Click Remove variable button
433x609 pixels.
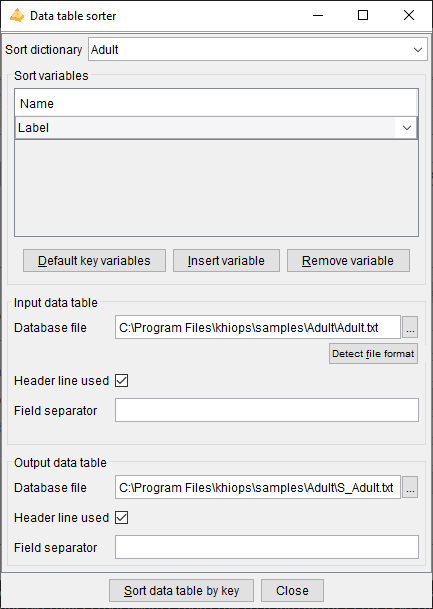348,261
